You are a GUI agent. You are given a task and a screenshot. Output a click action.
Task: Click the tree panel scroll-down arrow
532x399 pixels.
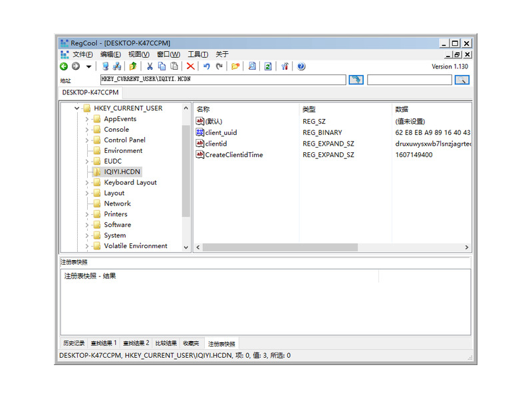186,247
